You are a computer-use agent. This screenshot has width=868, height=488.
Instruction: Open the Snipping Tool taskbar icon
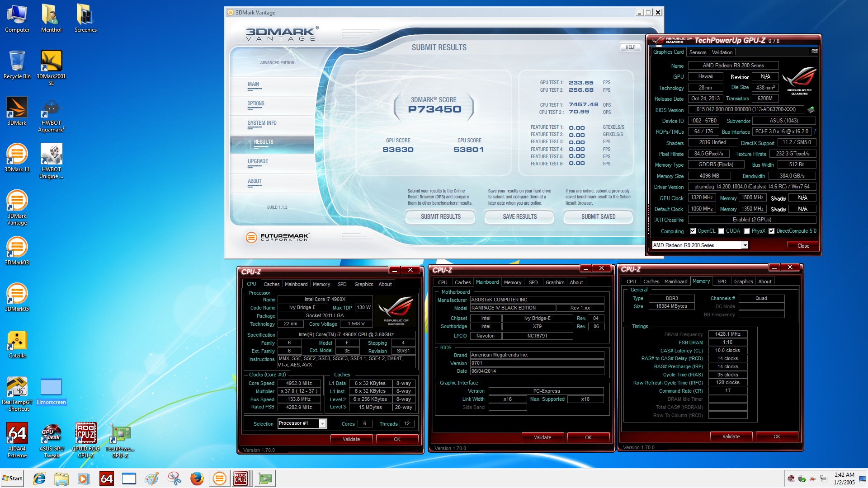tap(174, 479)
